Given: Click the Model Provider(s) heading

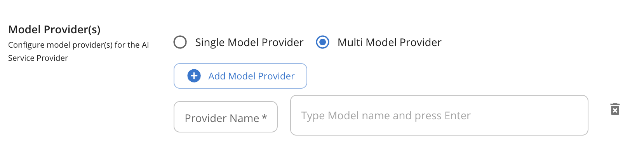Looking at the screenshot, I should point(54,29).
